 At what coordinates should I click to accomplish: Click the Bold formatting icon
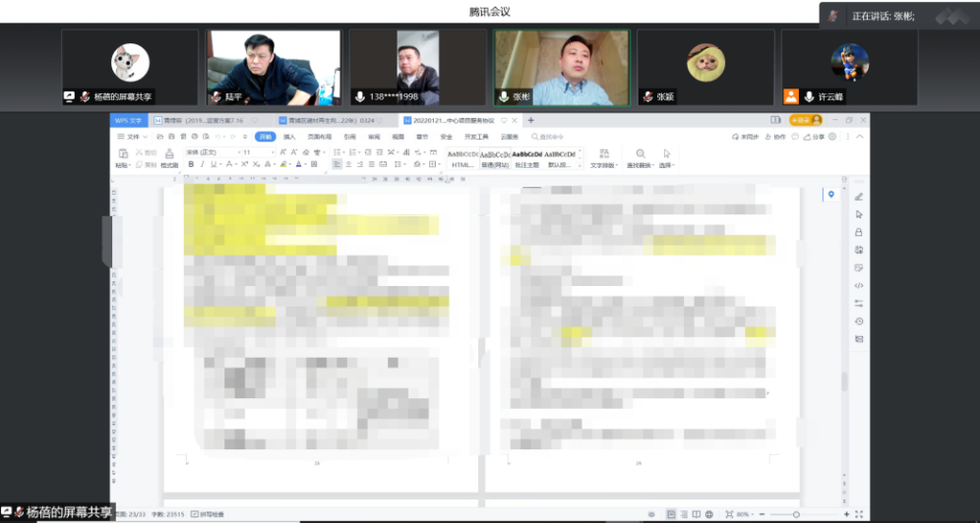coord(191,165)
